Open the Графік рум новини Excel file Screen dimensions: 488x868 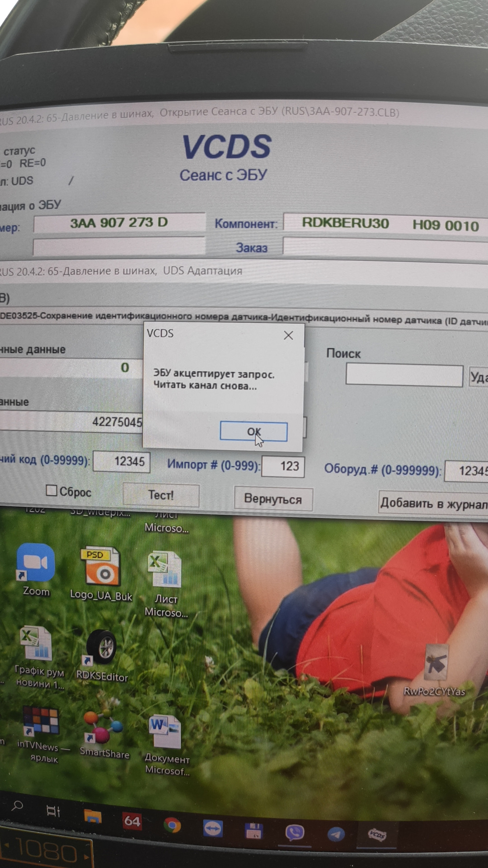36,644
